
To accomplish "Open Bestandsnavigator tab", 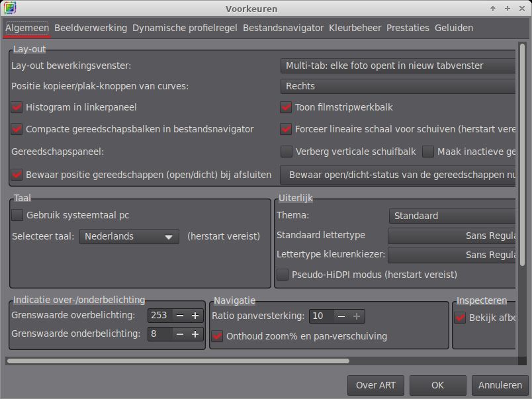I will click(x=283, y=28).
